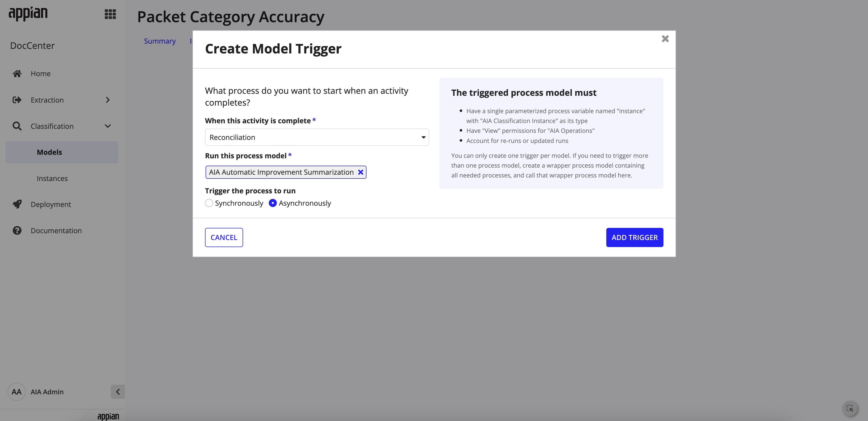Screen dimensions: 868x421
Task: Select the Synchronously radio option
Action: [209, 203]
